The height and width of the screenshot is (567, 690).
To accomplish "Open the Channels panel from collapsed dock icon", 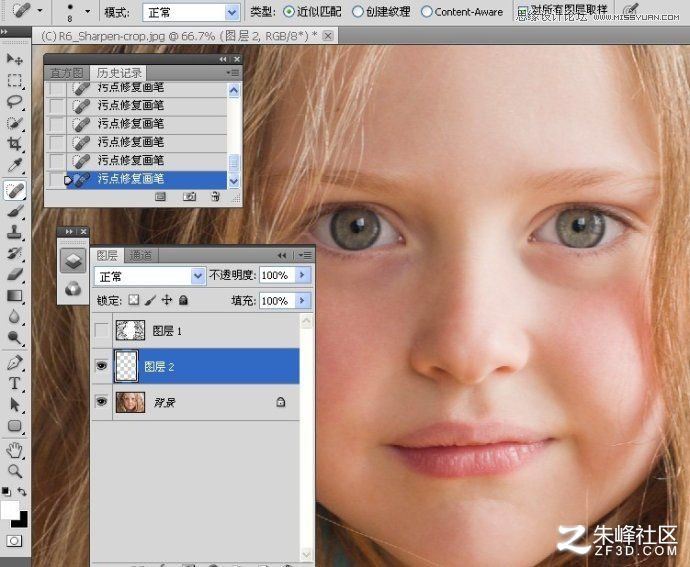I will (x=73, y=289).
